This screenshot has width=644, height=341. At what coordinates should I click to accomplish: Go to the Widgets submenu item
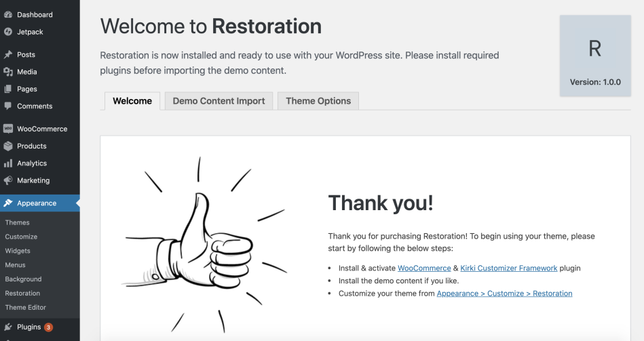(x=18, y=251)
